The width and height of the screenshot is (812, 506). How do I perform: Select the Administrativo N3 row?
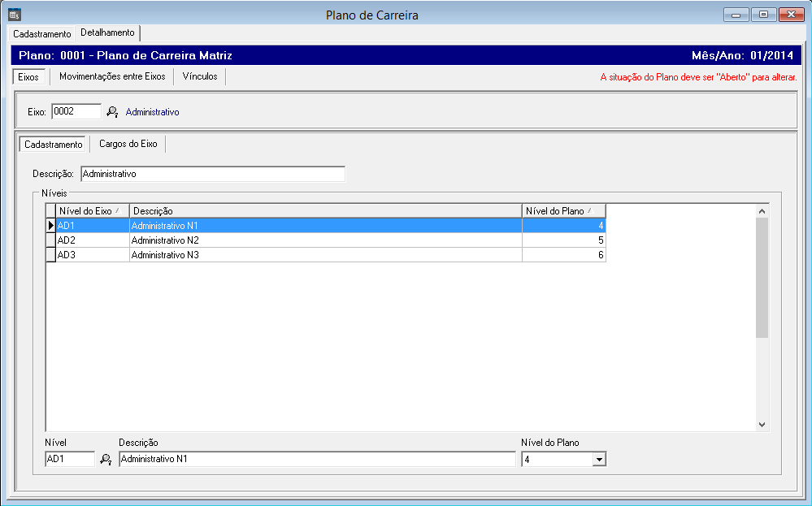point(325,255)
